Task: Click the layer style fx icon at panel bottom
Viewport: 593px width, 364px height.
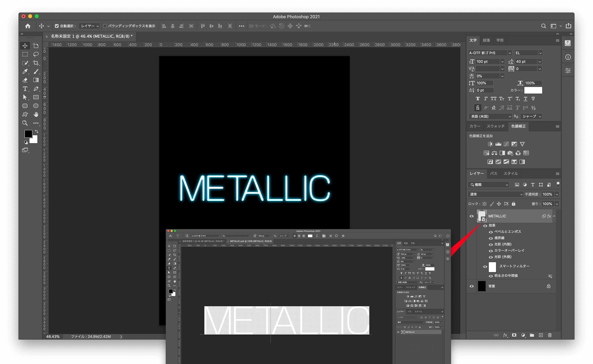Action: 505,335
